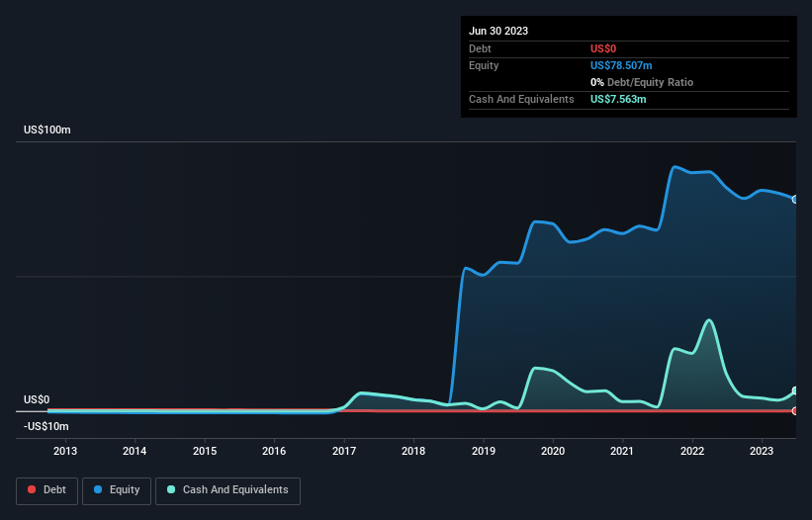This screenshot has height=520, width=812.
Task: Select the 2017 x-axis label
Action: pos(344,451)
